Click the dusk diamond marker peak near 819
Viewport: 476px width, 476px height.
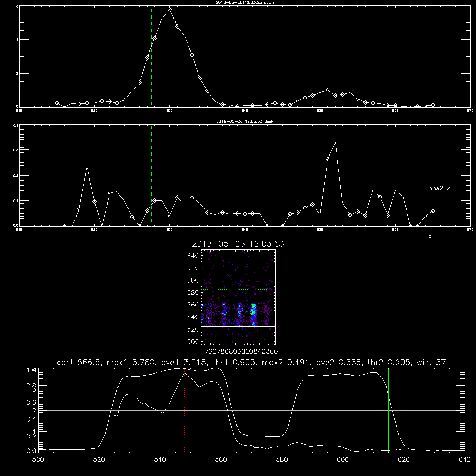pyautogui.click(x=87, y=166)
